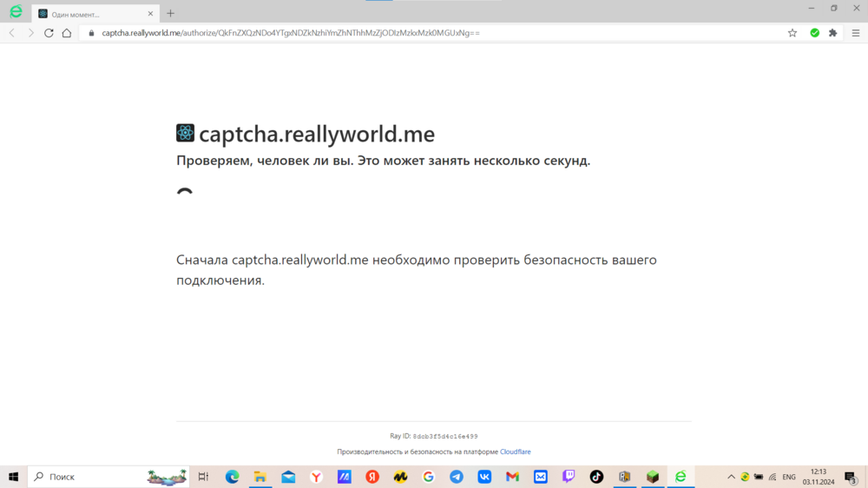
Task: Open the notification center in the tray
Action: coord(852,477)
